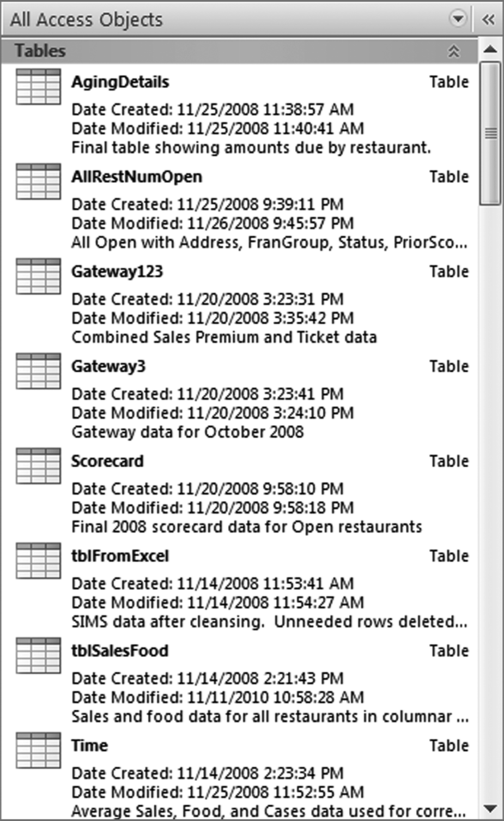This screenshot has width=504, height=821.
Task: Select the Scorecard table icon
Action: tap(38, 466)
